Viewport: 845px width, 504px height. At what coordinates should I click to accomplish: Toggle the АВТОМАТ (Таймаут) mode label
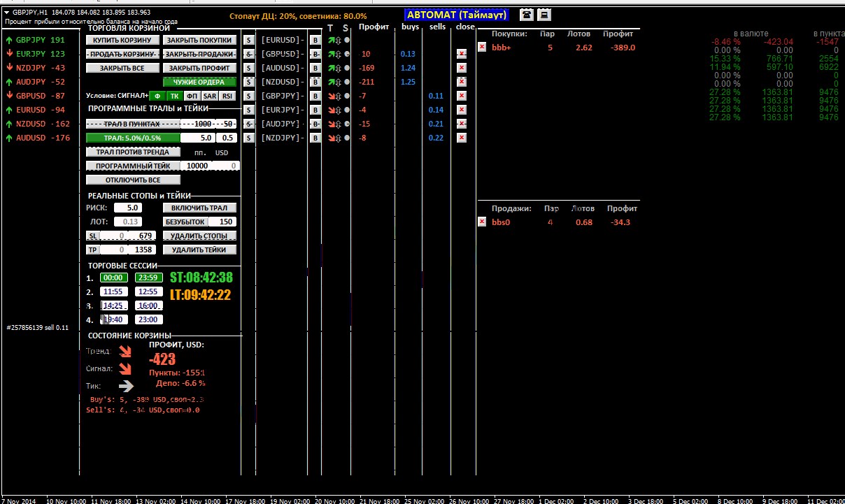457,15
